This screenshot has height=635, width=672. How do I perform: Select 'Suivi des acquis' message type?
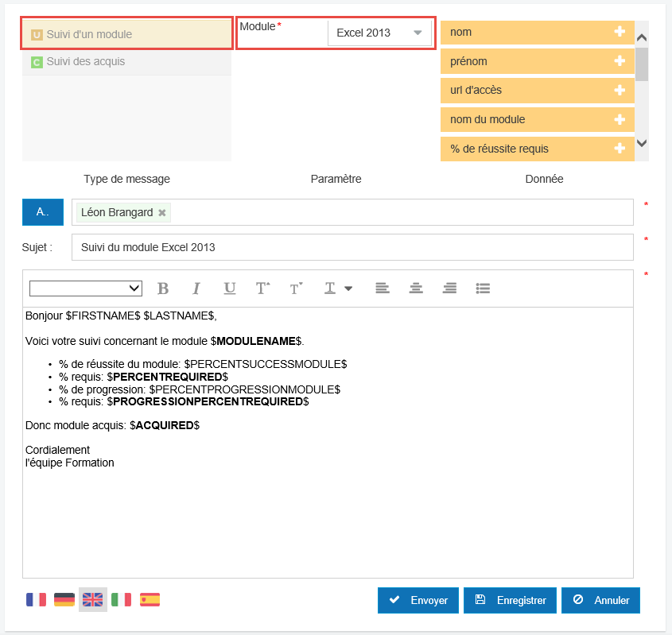coord(127,62)
